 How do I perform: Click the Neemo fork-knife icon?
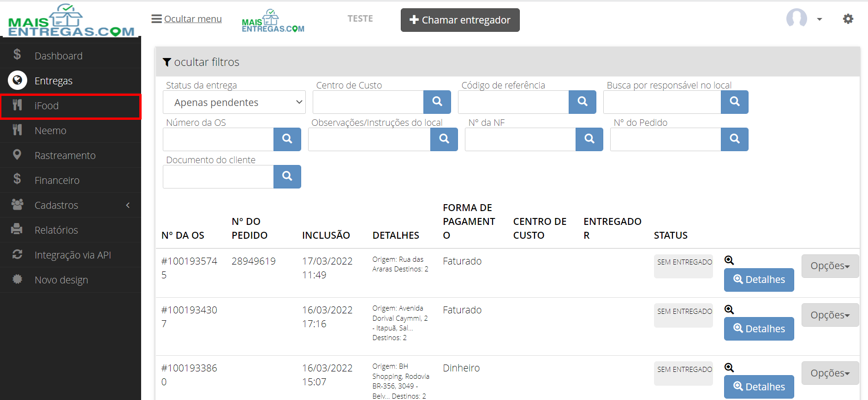17,130
